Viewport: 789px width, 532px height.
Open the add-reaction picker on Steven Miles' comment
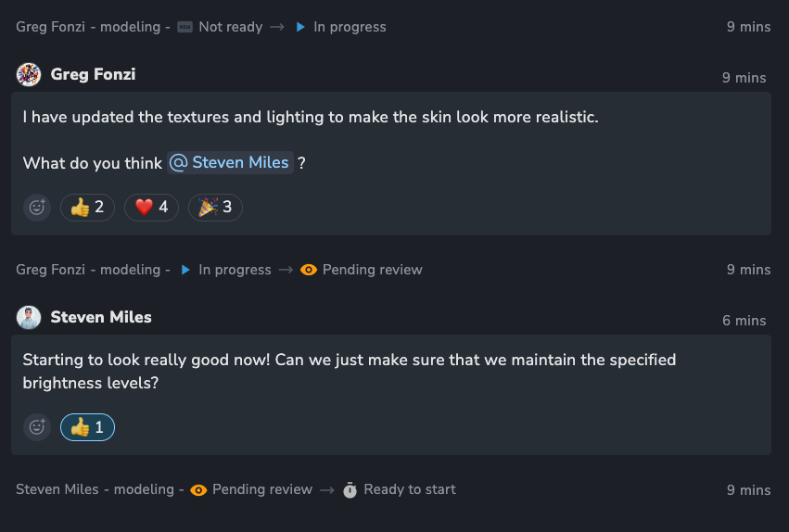(37, 427)
